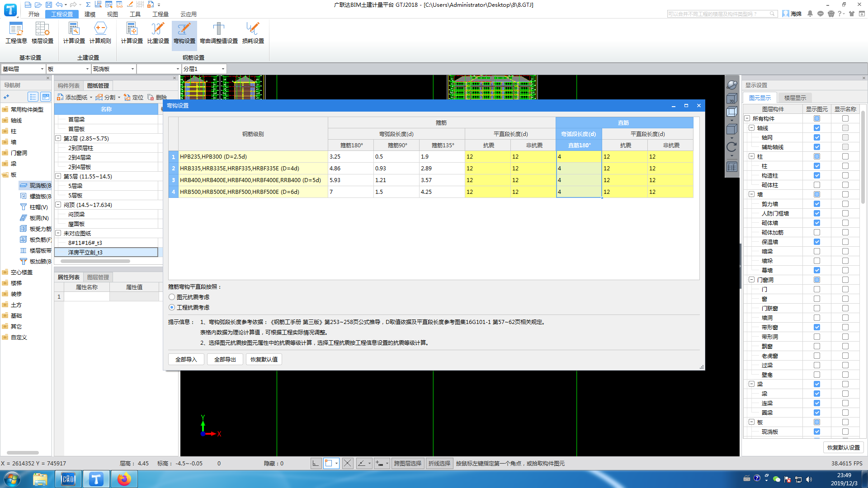Viewport: 868px width, 488px height.
Task: Switch to the 云应用 ribbon tab
Action: [189, 14]
